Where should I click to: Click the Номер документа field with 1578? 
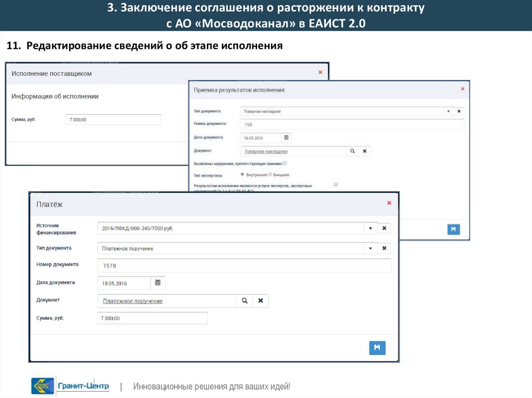click(x=244, y=266)
